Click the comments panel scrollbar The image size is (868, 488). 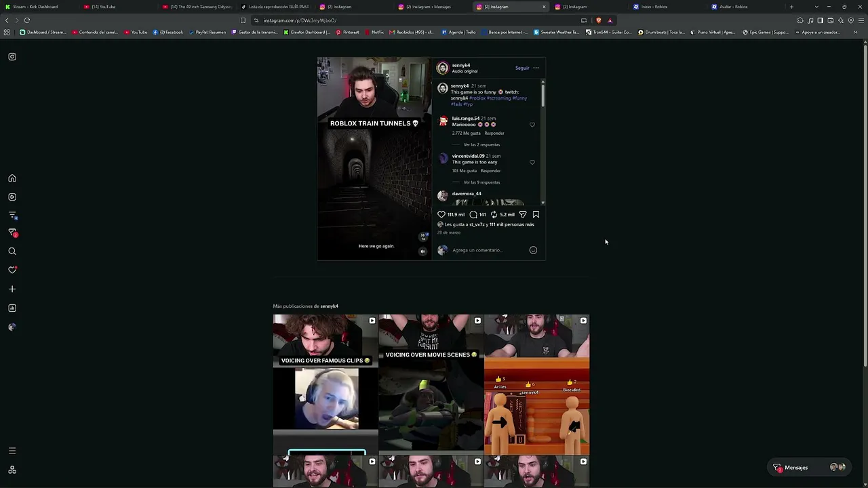tap(542, 95)
